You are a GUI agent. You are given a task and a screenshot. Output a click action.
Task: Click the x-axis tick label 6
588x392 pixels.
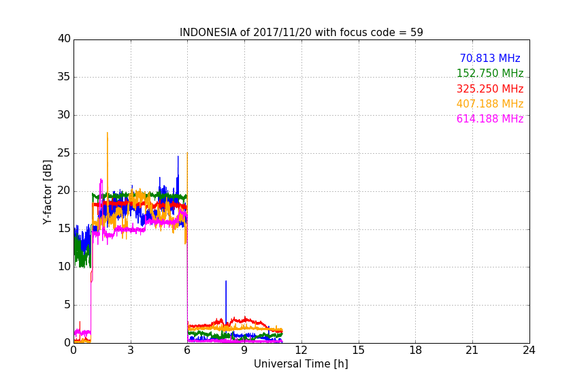coord(188,350)
